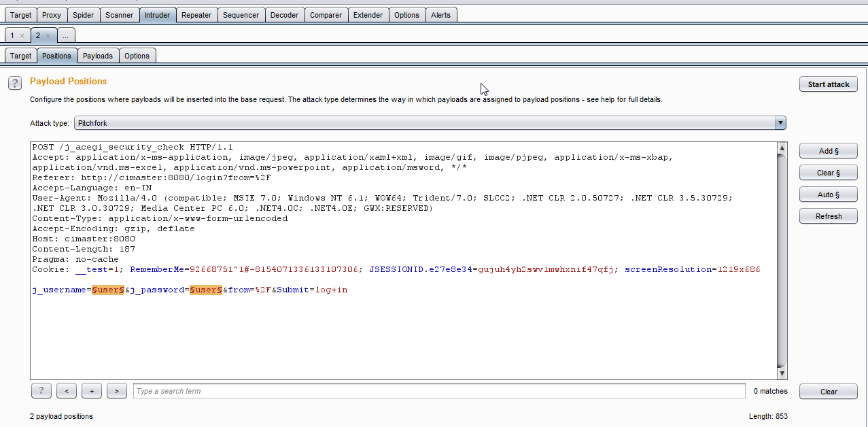Go to previous search match arrow
The image size is (868, 427).
tap(66, 391)
